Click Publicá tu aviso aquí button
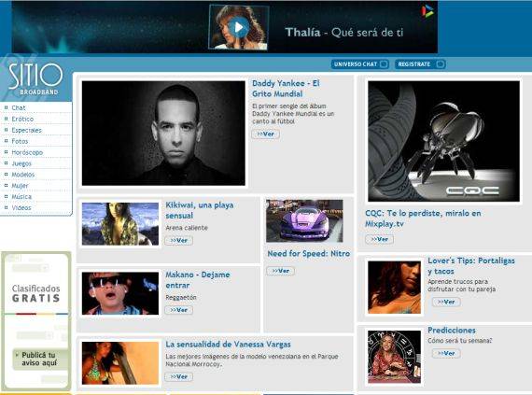Image resolution: width=532 pixels, height=395 pixels. (x=39, y=359)
